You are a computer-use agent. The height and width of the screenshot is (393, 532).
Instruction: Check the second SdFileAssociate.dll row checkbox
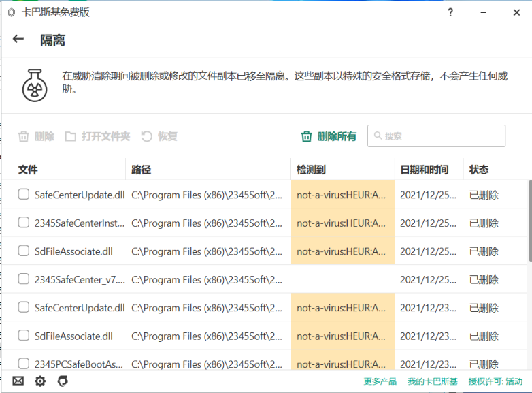(23, 335)
